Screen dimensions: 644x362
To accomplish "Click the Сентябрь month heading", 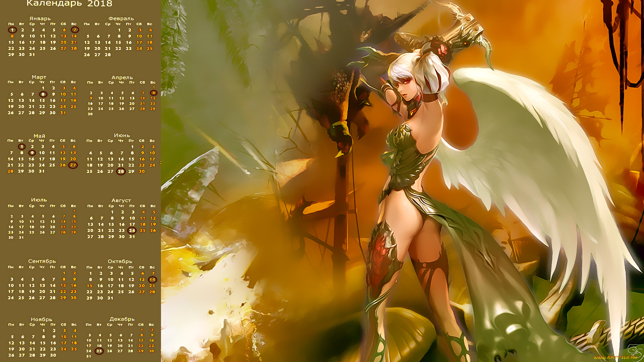I will [42, 261].
